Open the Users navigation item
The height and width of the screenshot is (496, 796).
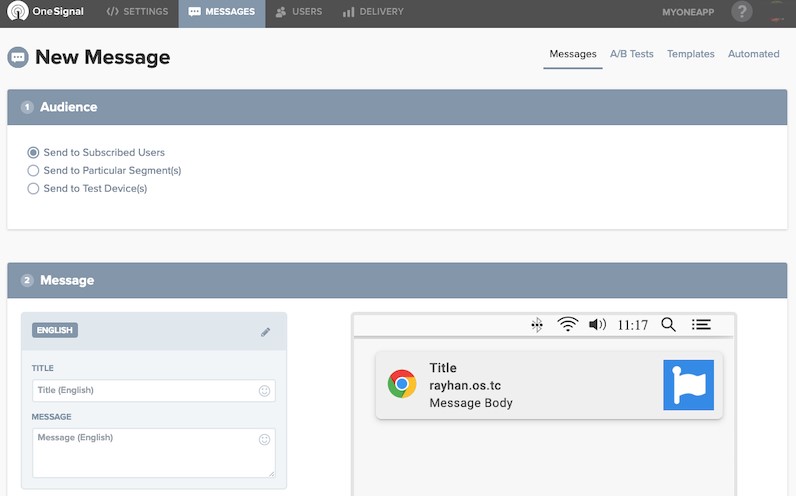(299, 12)
